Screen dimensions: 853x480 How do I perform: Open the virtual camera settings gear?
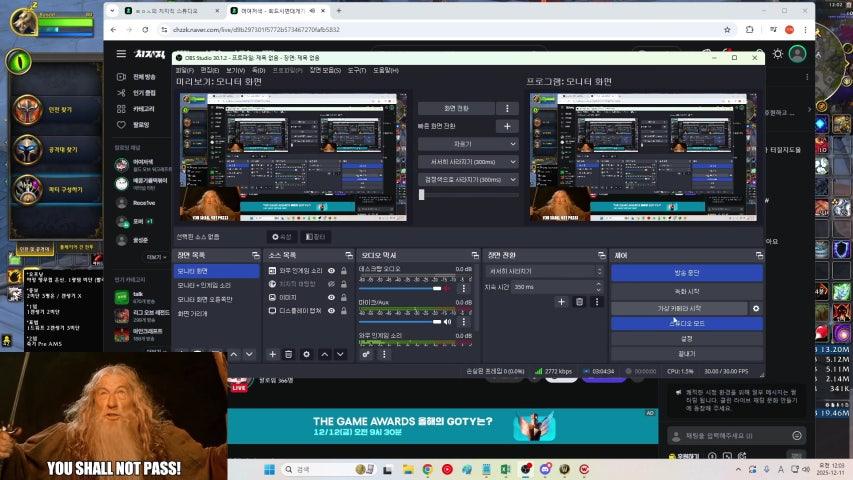coord(756,309)
